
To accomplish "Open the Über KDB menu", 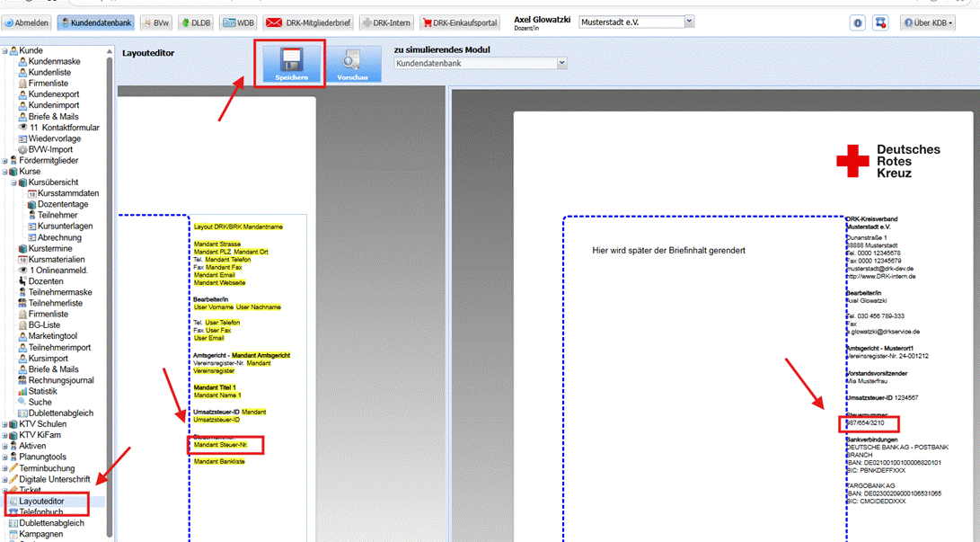I will pos(928,22).
